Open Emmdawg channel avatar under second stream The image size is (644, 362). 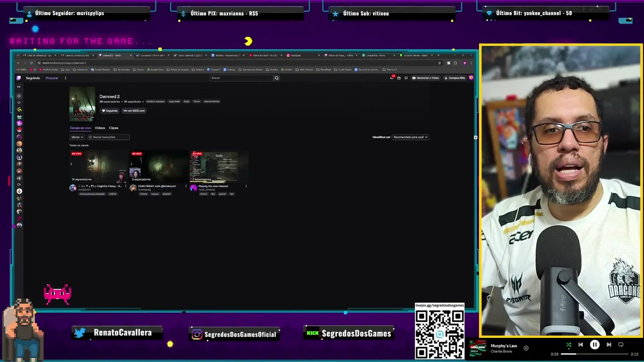[x=133, y=188]
